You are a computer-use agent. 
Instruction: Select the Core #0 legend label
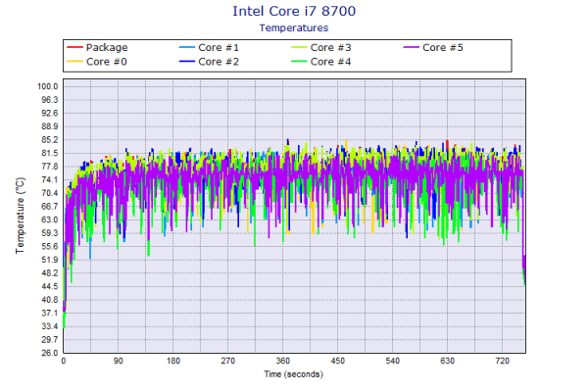(107, 62)
